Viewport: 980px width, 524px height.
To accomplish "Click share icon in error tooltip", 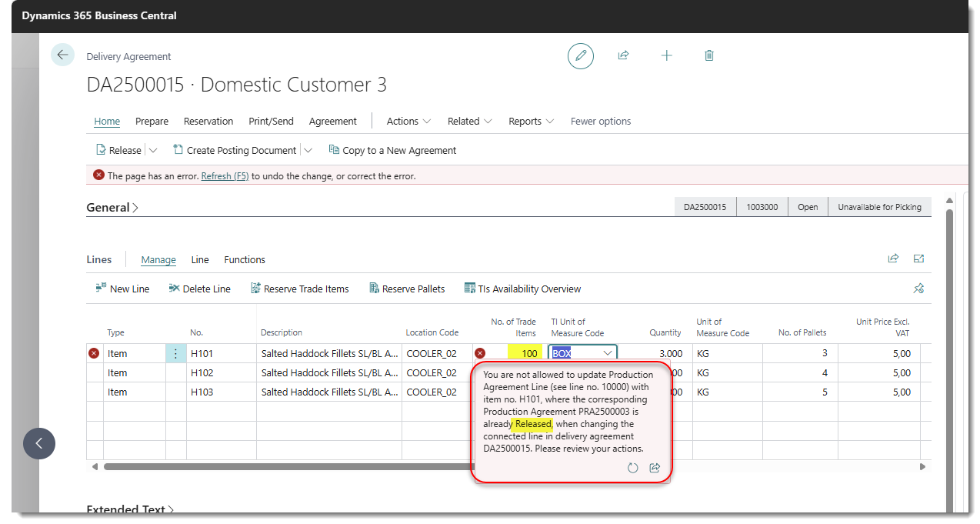I will point(655,468).
